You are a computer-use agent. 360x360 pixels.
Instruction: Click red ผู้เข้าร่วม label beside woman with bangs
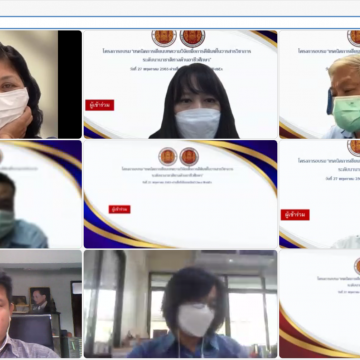(100, 105)
